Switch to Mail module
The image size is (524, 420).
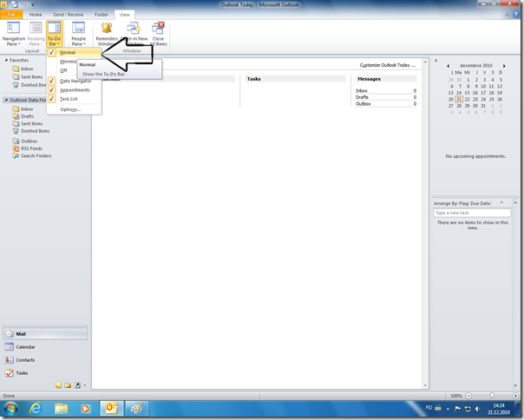pos(45,334)
